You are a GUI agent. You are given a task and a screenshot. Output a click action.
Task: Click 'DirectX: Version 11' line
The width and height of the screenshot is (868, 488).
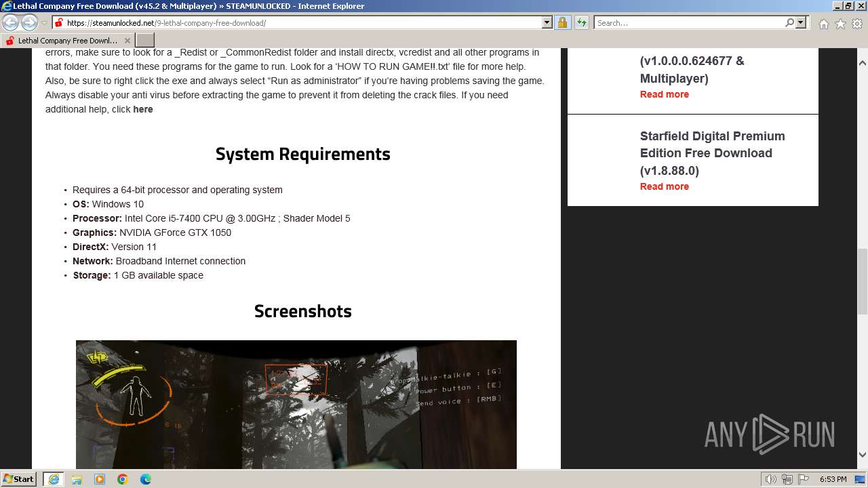(x=115, y=247)
